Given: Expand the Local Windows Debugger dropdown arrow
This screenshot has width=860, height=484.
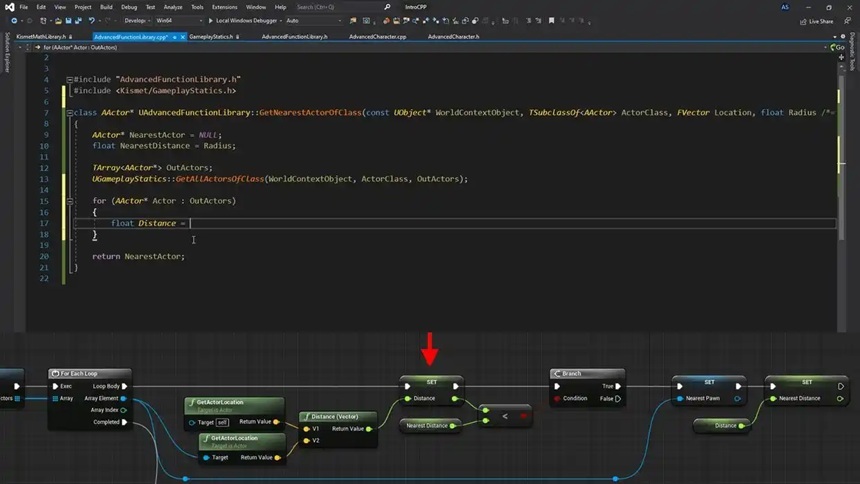Looking at the screenshot, I should [280, 21].
